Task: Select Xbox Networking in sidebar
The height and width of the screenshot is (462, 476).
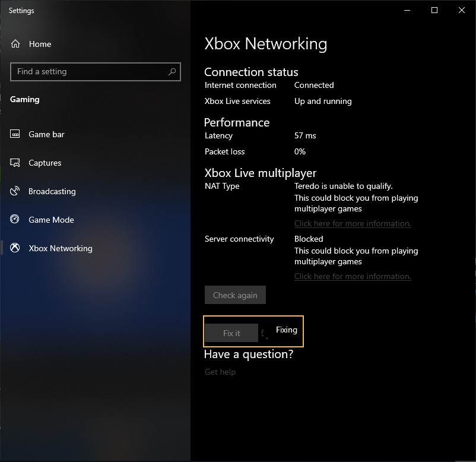Action: pos(96,248)
